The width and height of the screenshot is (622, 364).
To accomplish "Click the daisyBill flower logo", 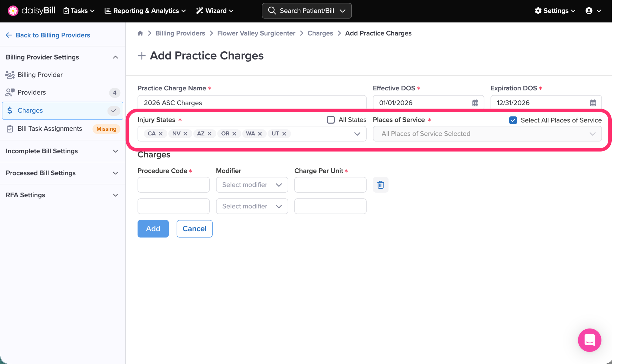I will (x=13, y=11).
